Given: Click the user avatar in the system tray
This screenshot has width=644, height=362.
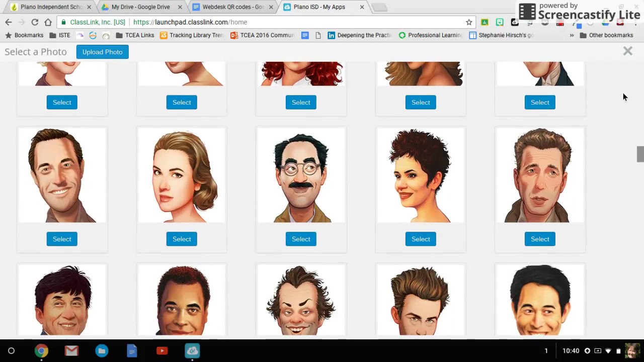Looking at the screenshot, I should click(x=632, y=351).
